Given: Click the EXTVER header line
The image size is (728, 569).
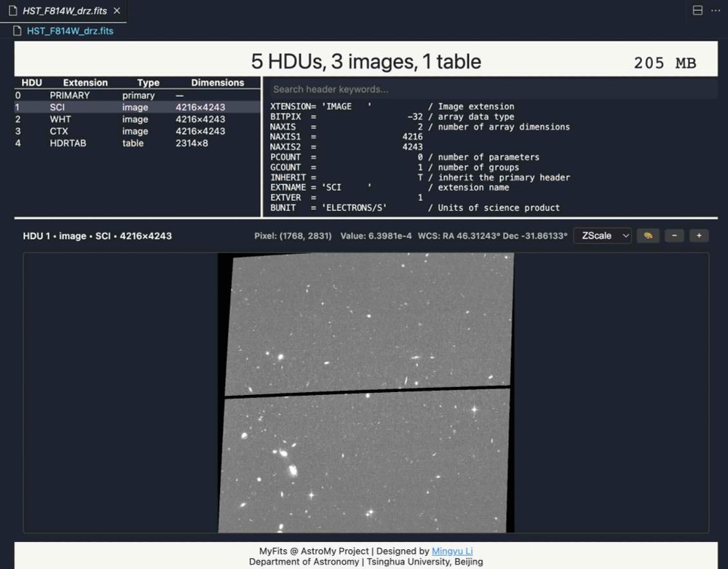Looking at the screenshot, I should pyautogui.click(x=347, y=197).
